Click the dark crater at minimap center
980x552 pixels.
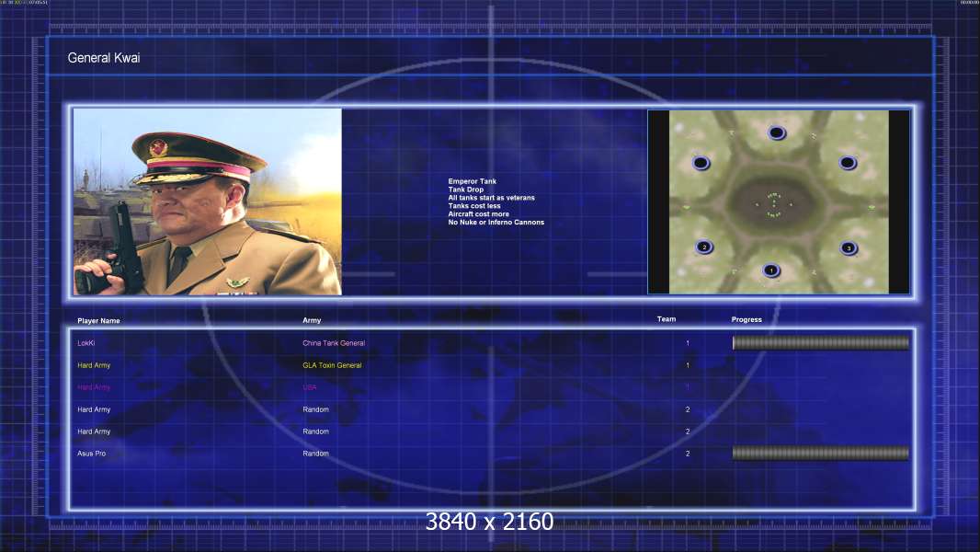773,204
